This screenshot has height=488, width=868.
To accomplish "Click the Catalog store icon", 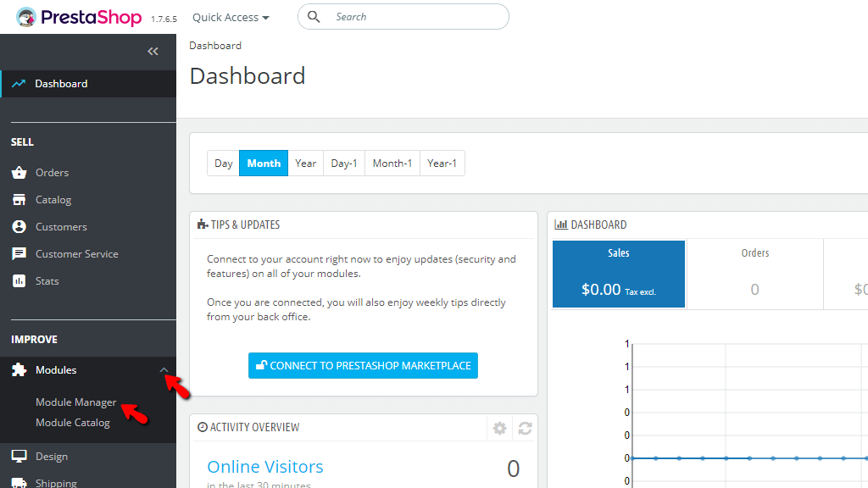I will tap(19, 200).
